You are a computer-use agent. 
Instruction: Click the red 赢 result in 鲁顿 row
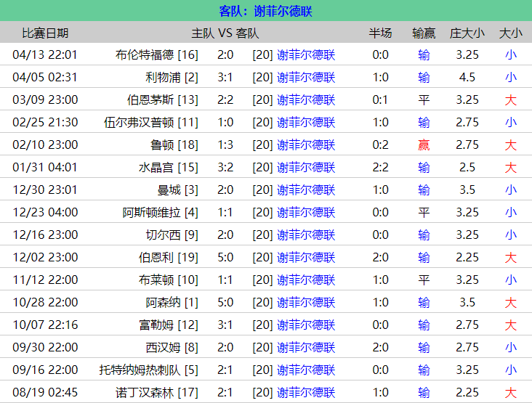point(424,144)
